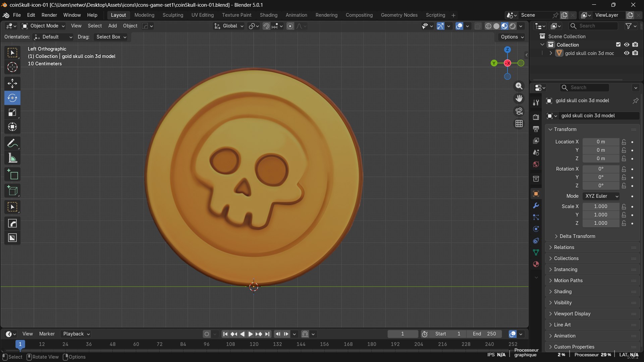Image resolution: width=644 pixels, height=362 pixels.
Task: Expand the Delta Transform panel
Action: click(x=577, y=236)
